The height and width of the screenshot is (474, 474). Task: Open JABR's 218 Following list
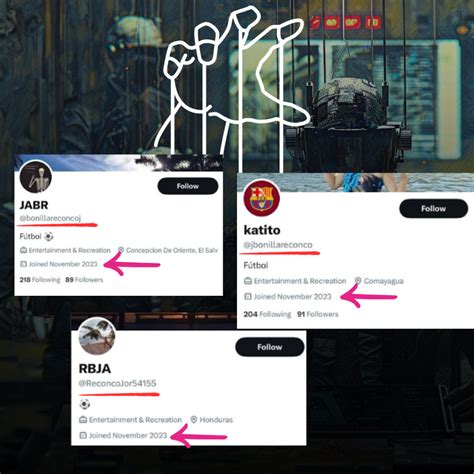pos(40,280)
